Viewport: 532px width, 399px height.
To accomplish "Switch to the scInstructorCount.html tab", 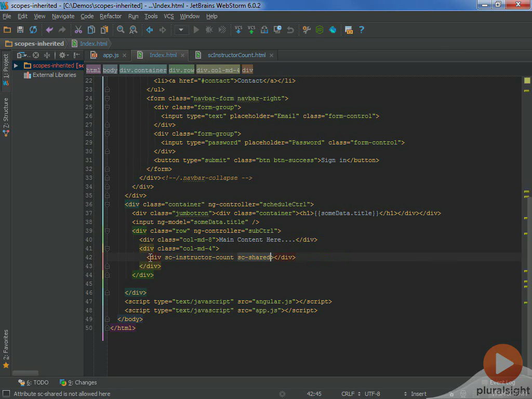I will [x=236, y=55].
